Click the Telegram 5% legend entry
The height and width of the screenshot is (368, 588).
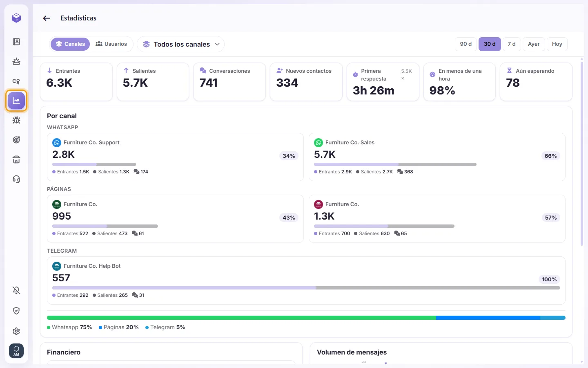click(165, 328)
